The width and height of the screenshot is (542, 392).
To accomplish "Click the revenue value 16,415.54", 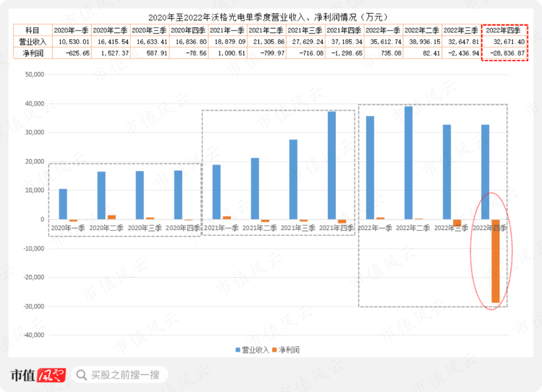I will pyautogui.click(x=113, y=42).
